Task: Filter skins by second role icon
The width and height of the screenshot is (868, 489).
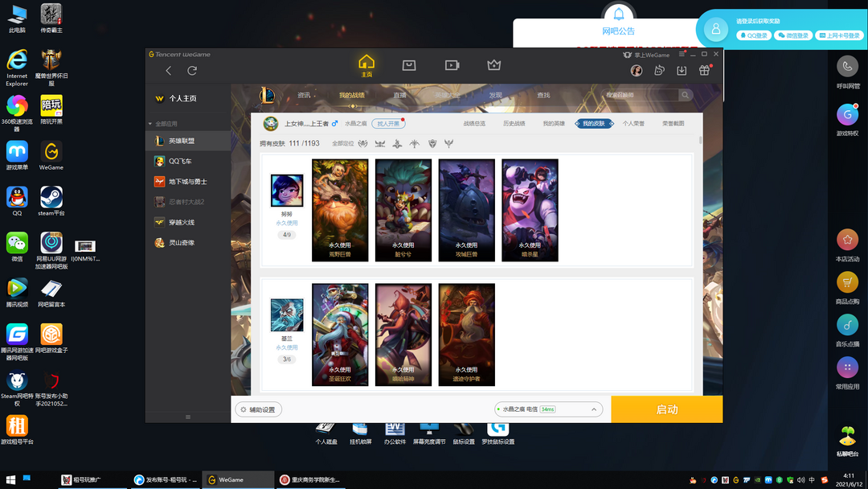Action: pyautogui.click(x=379, y=143)
